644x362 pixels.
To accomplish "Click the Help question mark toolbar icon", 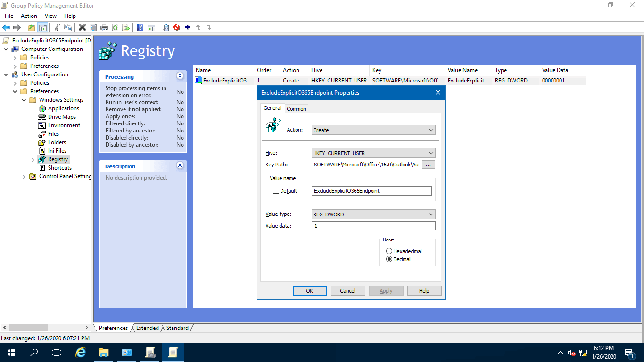I will click(x=140, y=27).
